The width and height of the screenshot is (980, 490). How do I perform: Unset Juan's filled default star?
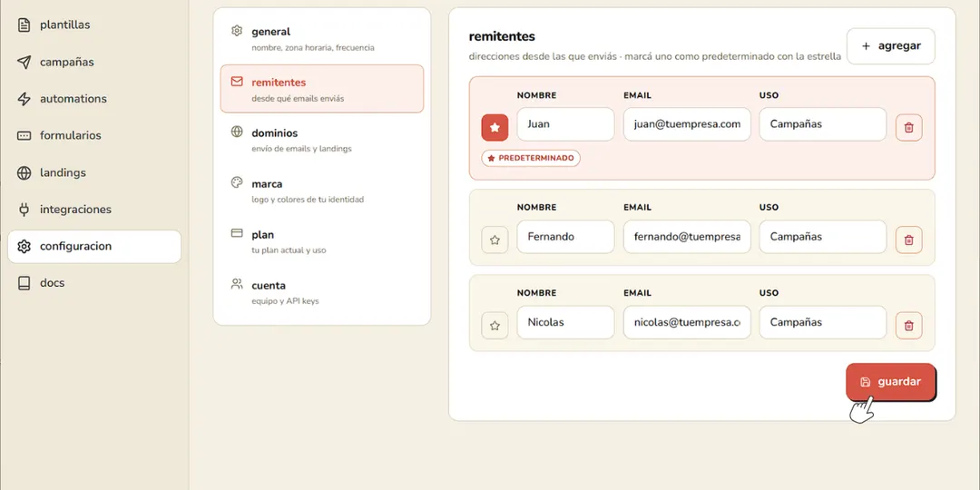point(495,128)
